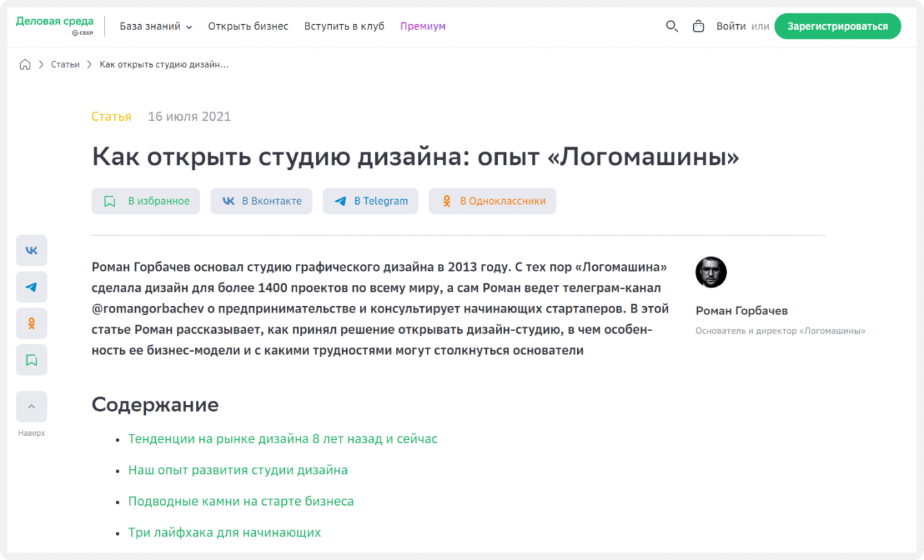Open the Вступить в клуб menu item

[x=344, y=26]
